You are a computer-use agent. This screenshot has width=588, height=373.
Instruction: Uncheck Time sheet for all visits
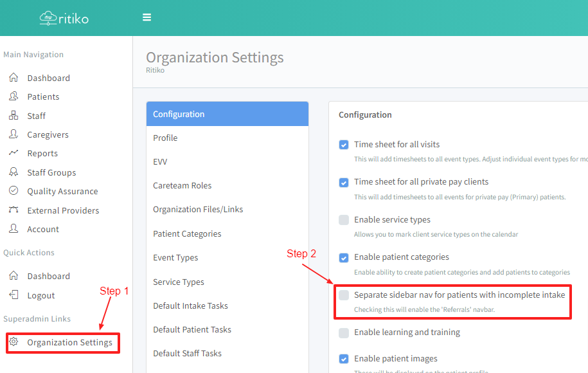[344, 145]
